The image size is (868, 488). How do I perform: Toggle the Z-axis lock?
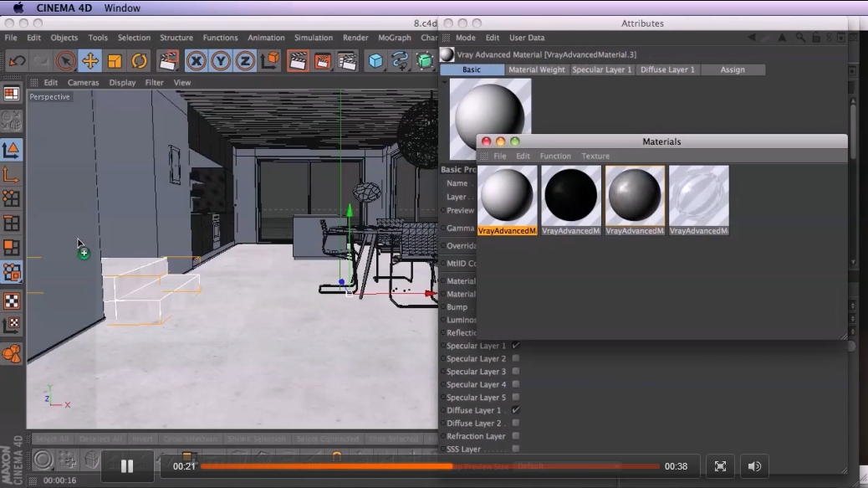245,61
